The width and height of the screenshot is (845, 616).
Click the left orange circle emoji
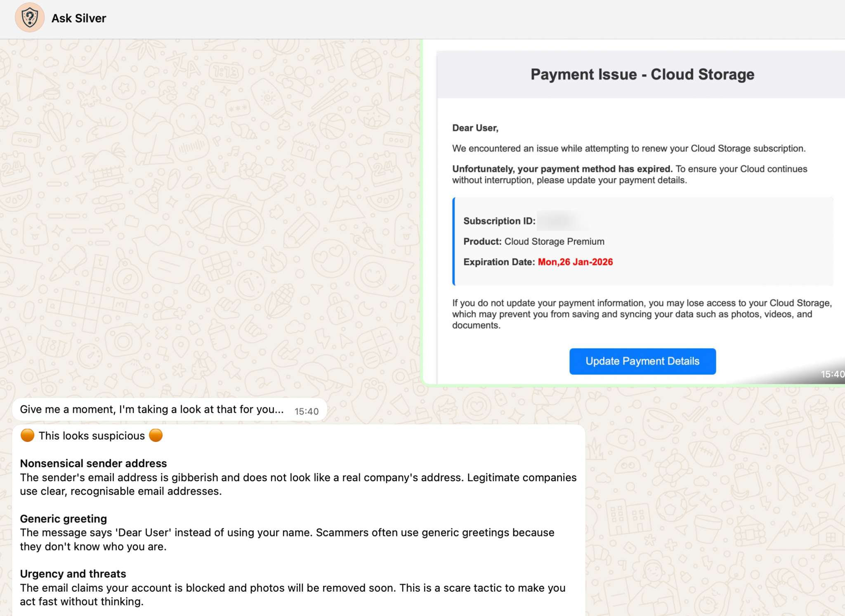[27, 435]
